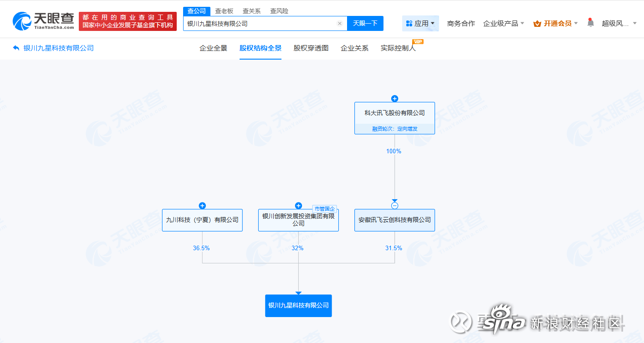Expand shareholders above 科大讯飞股份有限公司 with the plus icon
The image size is (644, 343).
click(x=394, y=99)
